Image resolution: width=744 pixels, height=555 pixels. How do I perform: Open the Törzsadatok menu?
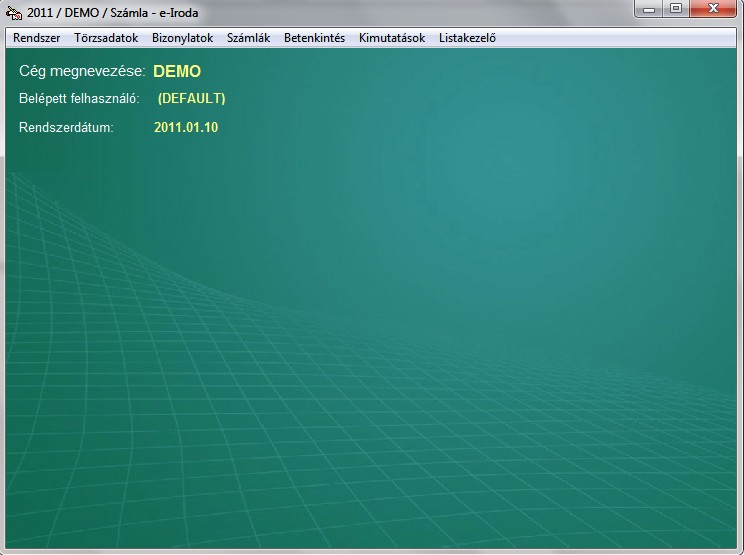pyautogui.click(x=106, y=38)
